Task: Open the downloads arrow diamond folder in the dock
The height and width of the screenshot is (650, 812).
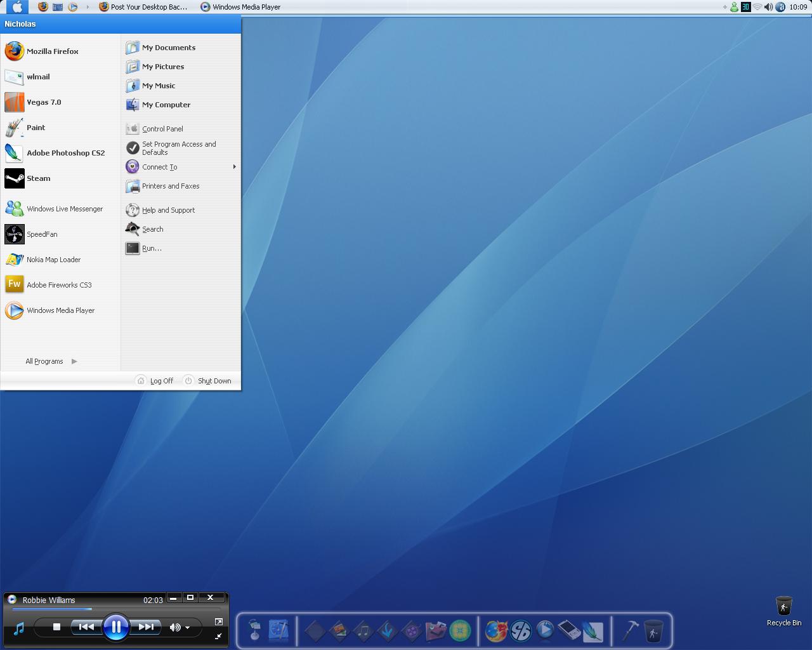Action: tap(387, 631)
